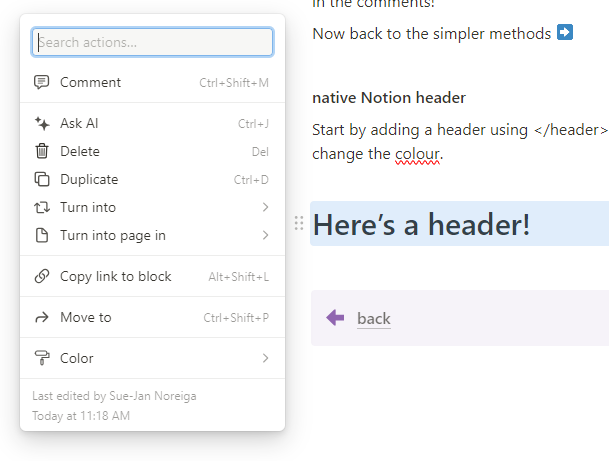Click 'Start by adding a header' paragraph
This screenshot has width=609, height=461.
coord(460,142)
